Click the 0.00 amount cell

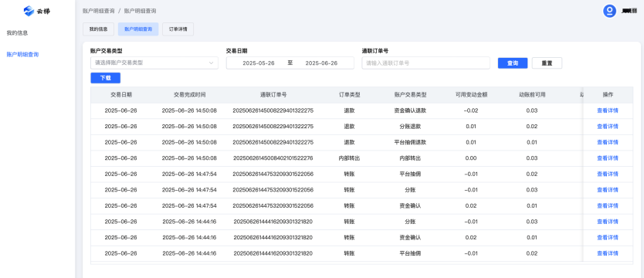[471, 158]
